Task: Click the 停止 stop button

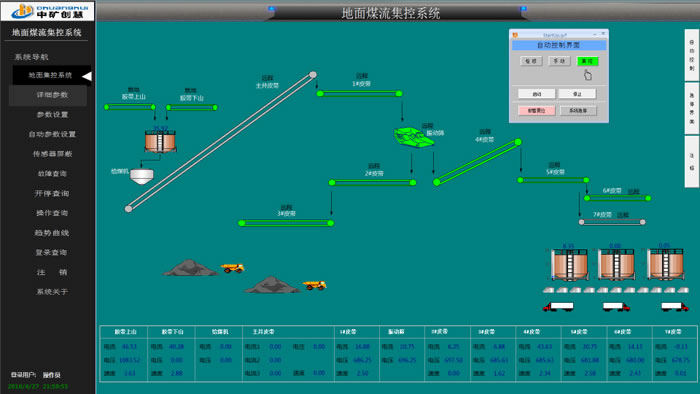Action: (577, 94)
